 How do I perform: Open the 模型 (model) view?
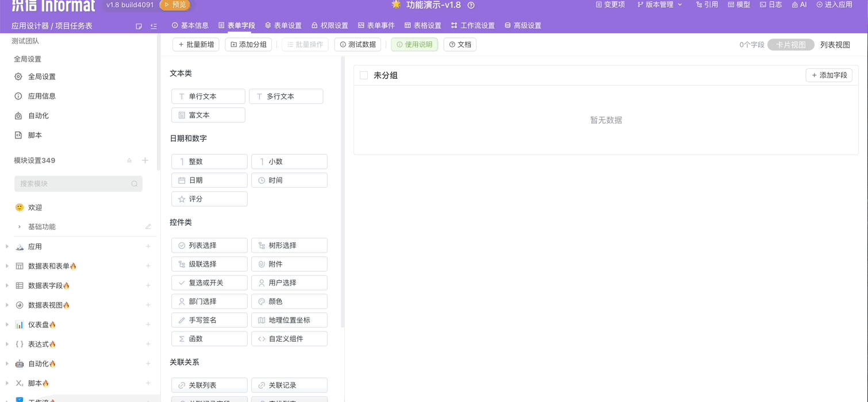click(739, 6)
